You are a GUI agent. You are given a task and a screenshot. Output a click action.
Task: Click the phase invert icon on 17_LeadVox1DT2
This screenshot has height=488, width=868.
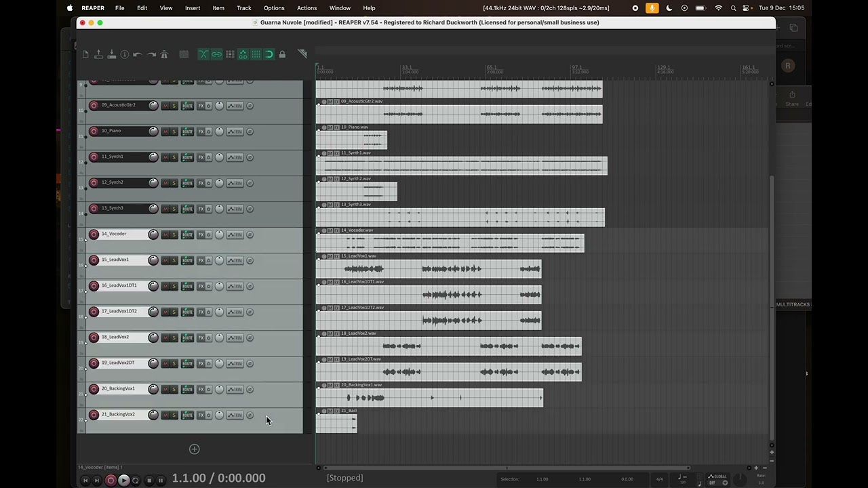point(250,312)
